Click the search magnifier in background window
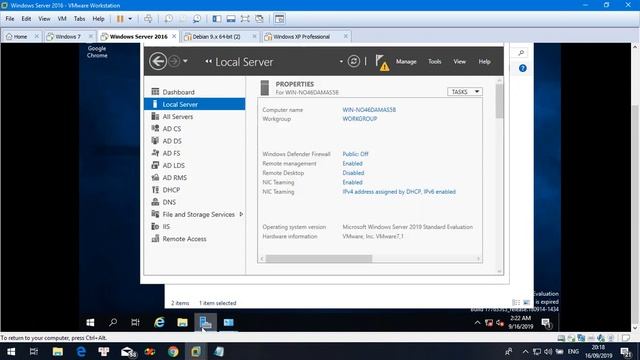Viewport: 640px width, 360px height. [x=521, y=53]
